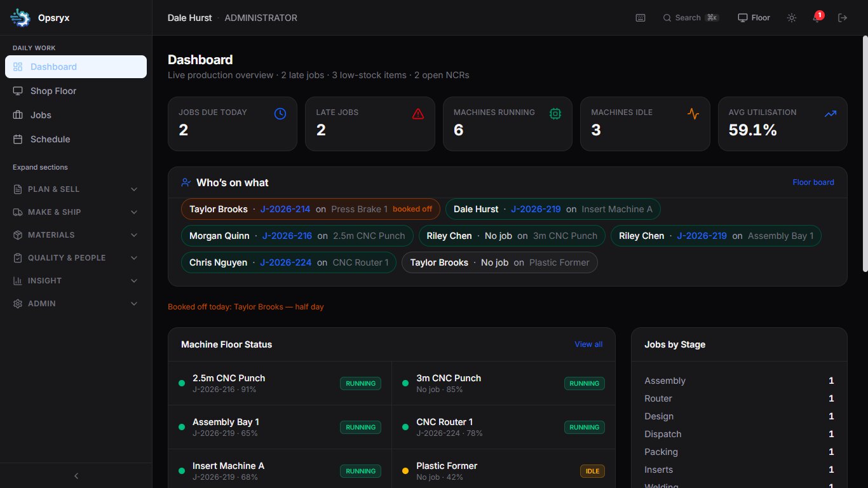Click the Make & Ship truck icon
The height and width of the screenshot is (488, 868).
(x=18, y=212)
